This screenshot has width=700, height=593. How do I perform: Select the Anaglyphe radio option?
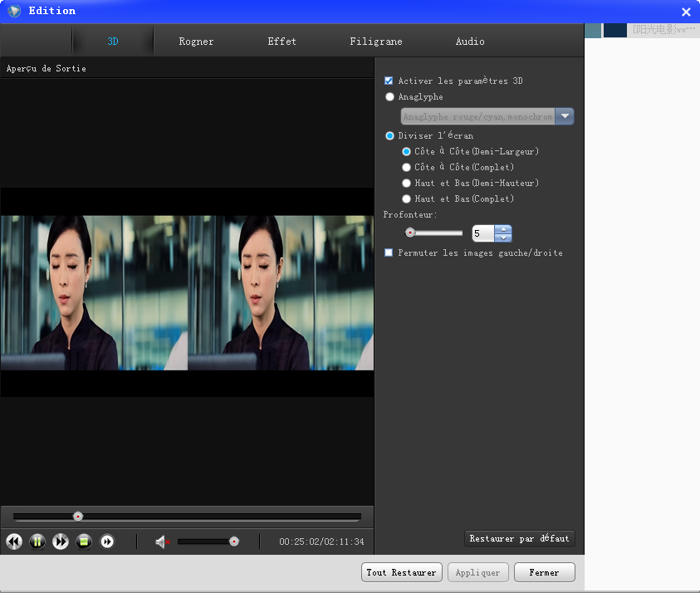click(389, 97)
